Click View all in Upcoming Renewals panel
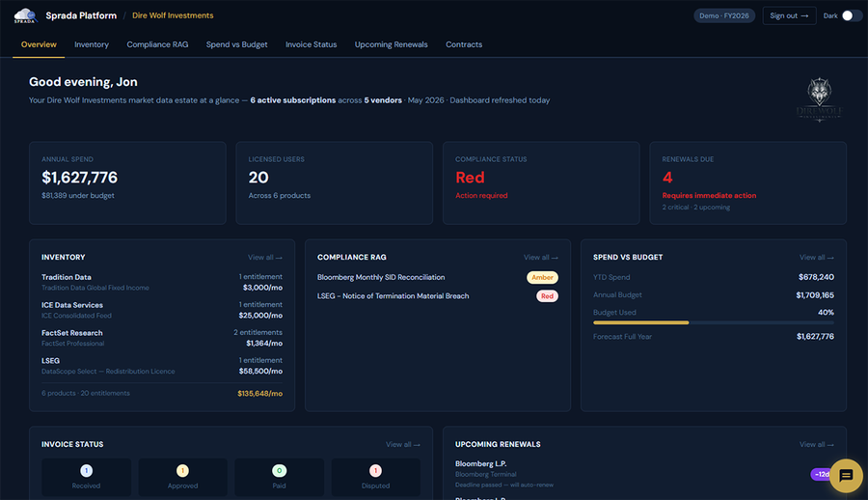 817,445
